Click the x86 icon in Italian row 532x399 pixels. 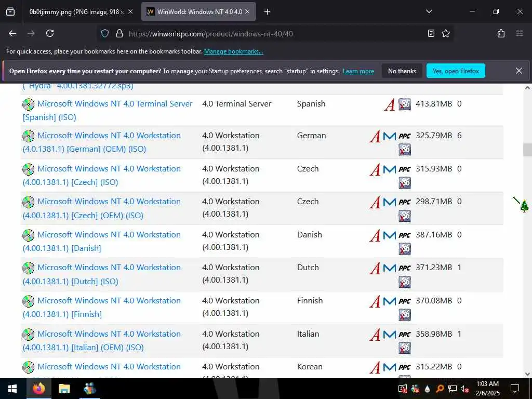tap(404, 348)
